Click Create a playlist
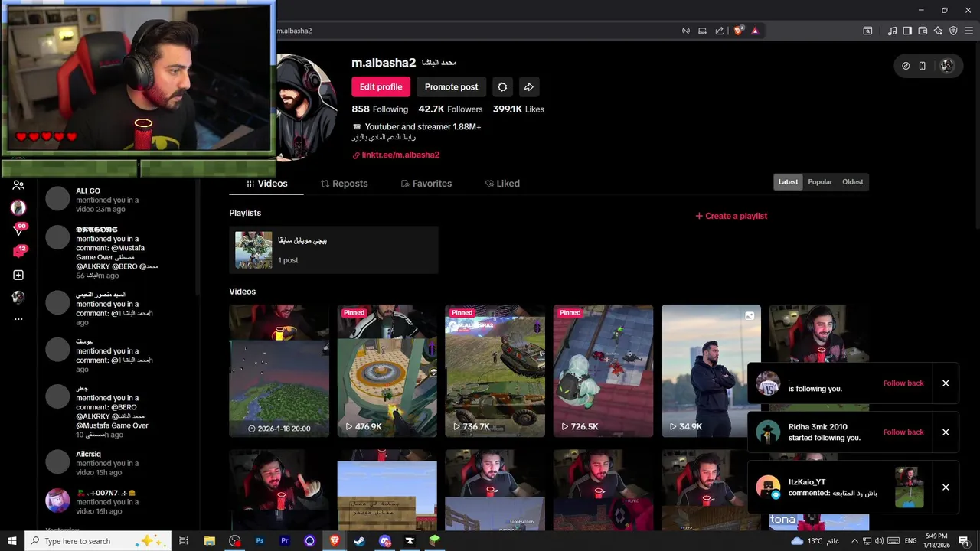This screenshot has height=551, width=980. (x=731, y=216)
